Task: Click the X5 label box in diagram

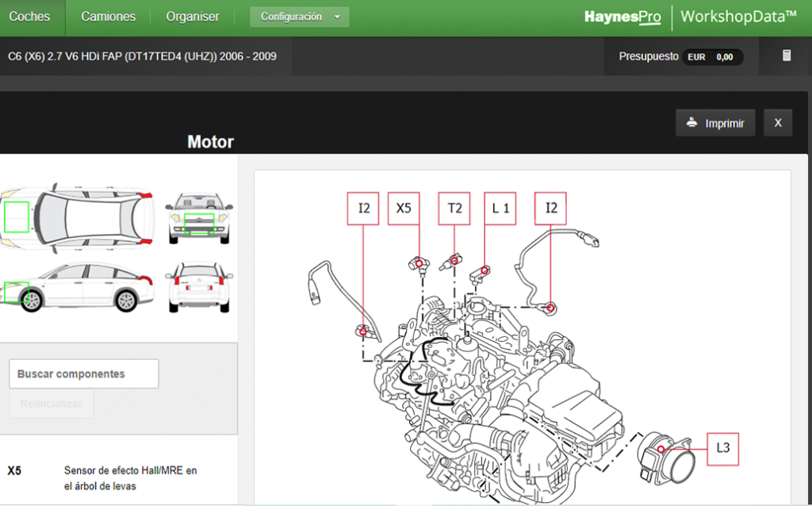Action: coord(404,209)
